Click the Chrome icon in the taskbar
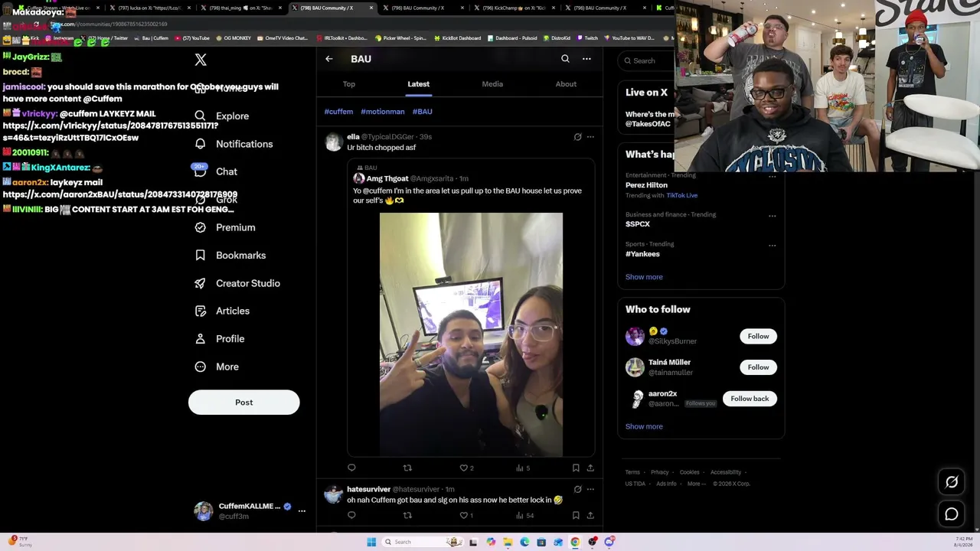The height and width of the screenshot is (551, 980). [x=575, y=542]
